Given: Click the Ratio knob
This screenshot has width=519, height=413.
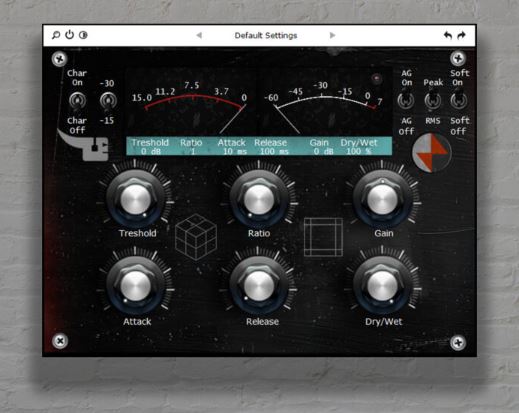Looking at the screenshot, I should pyautogui.click(x=259, y=199).
